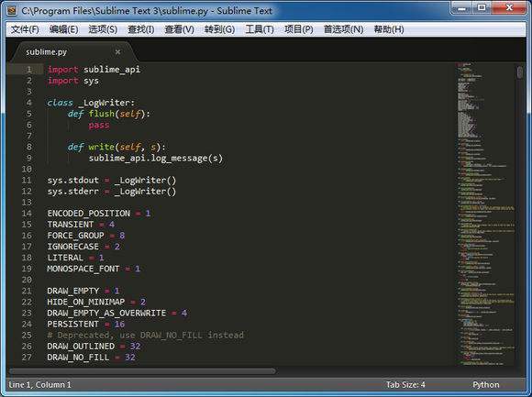Image resolution: width=532 pixels, height=397 pixels.
Task: Open the 工具(T) menu
Action: 260,29
